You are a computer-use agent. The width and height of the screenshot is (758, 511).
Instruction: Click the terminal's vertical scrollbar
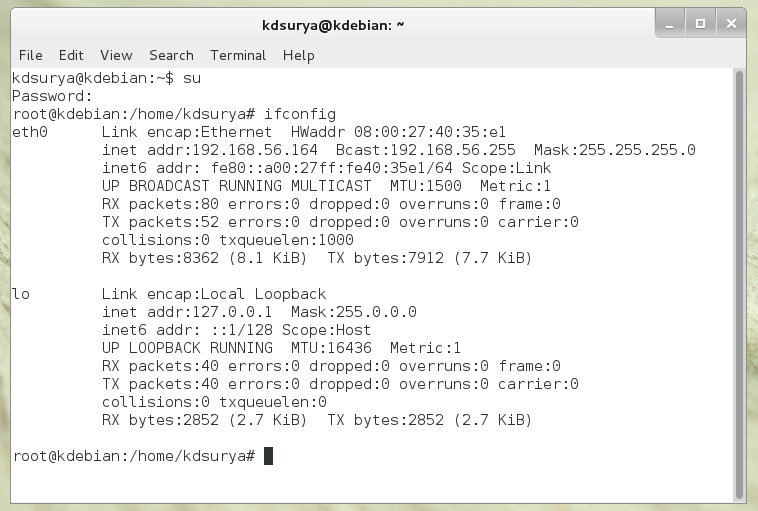(x=739, y=280)
